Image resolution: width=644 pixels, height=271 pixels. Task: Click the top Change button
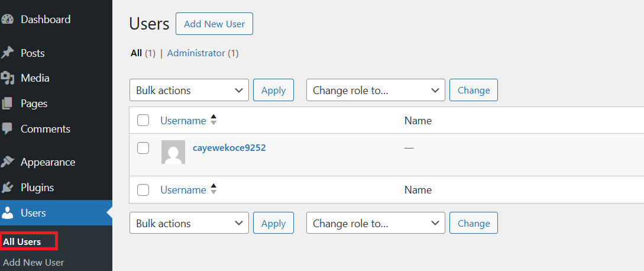[474, 90]
